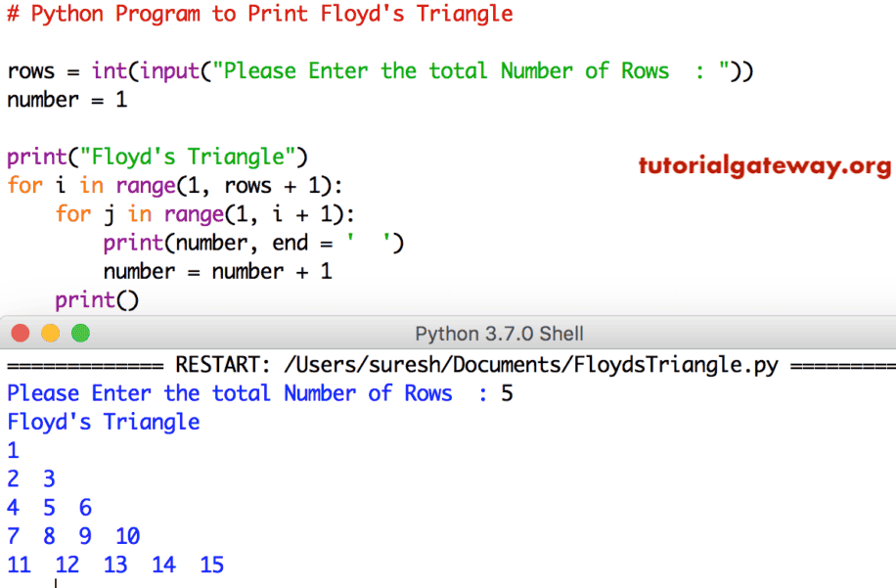Click the red close button on Python Shell

20,333
